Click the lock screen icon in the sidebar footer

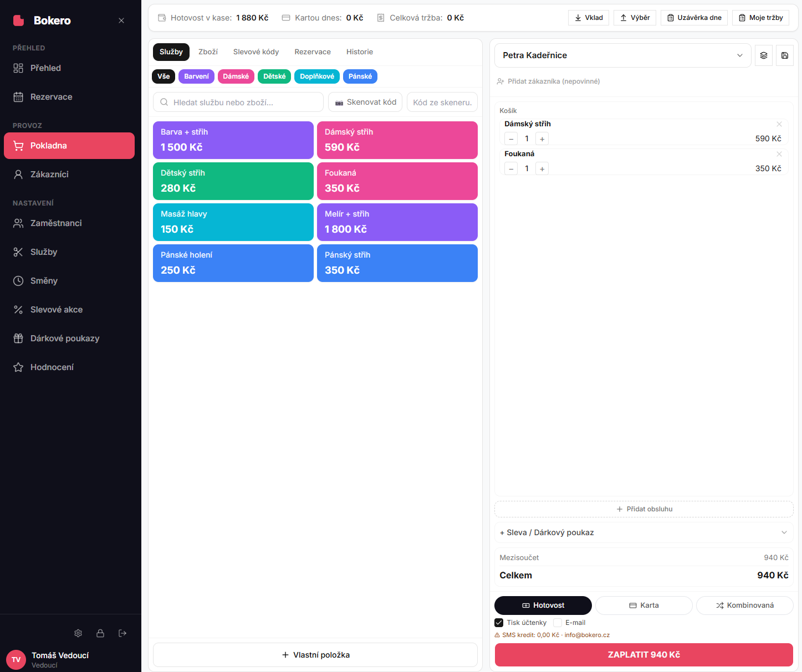coord(100,633)
